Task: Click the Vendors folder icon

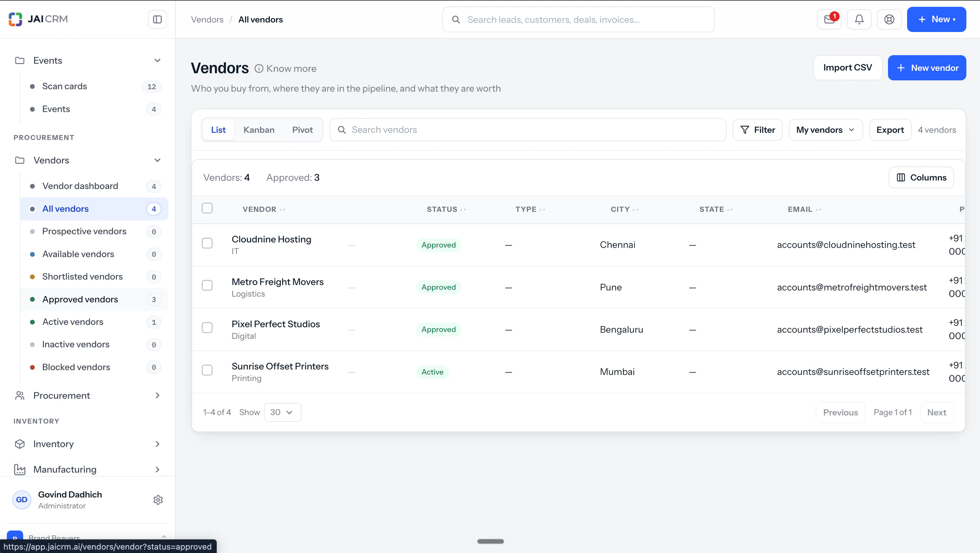Action: pos(20,160)
